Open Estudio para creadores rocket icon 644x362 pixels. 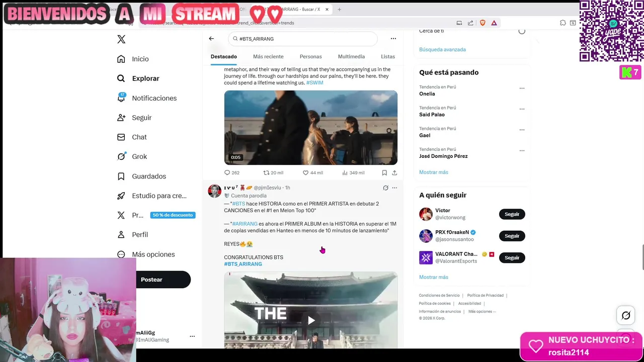tap(121, 196)
